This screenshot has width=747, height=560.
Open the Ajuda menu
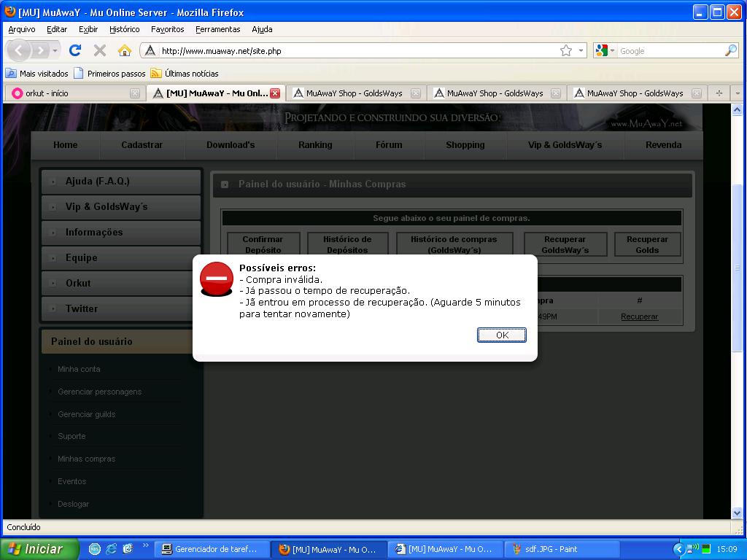tap(262, 29)
